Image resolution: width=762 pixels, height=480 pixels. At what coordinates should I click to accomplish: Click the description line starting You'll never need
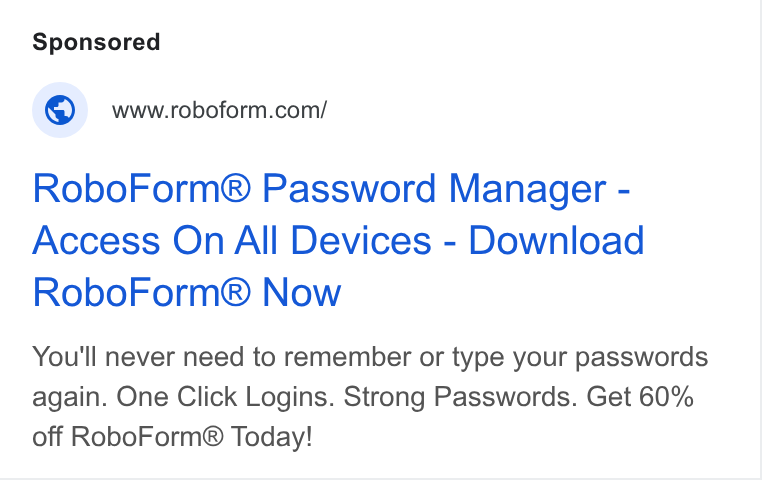[x=370, y=358]
